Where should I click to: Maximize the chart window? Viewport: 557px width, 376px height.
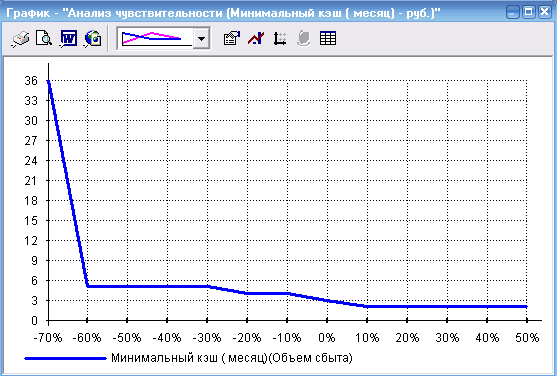pos(528,12)
